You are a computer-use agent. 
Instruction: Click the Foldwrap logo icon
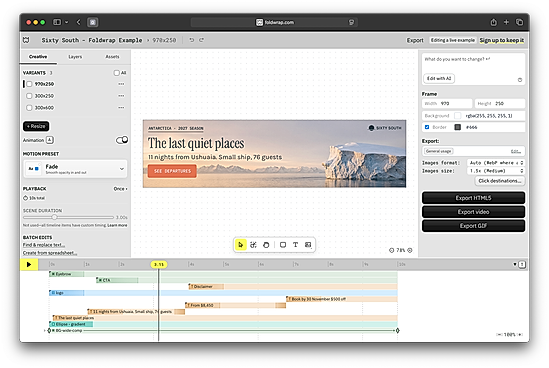[26, 40]
